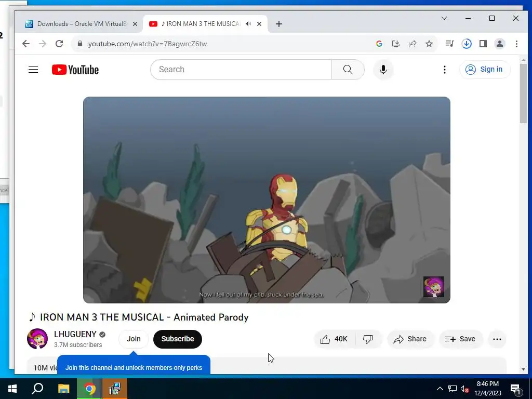Screen dimensions: 532x399
Task: Show hidden system tray icons
Action: pyautogui.click(x=440, y=389)
